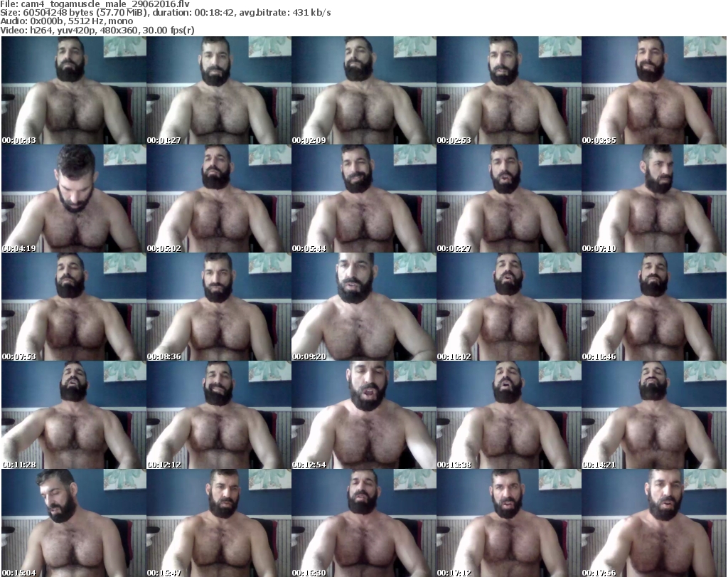The height and width of the screenshot is (577, 728).
Task: Open the frame stamped 00:02:09
Action: (x=364, y=90)
